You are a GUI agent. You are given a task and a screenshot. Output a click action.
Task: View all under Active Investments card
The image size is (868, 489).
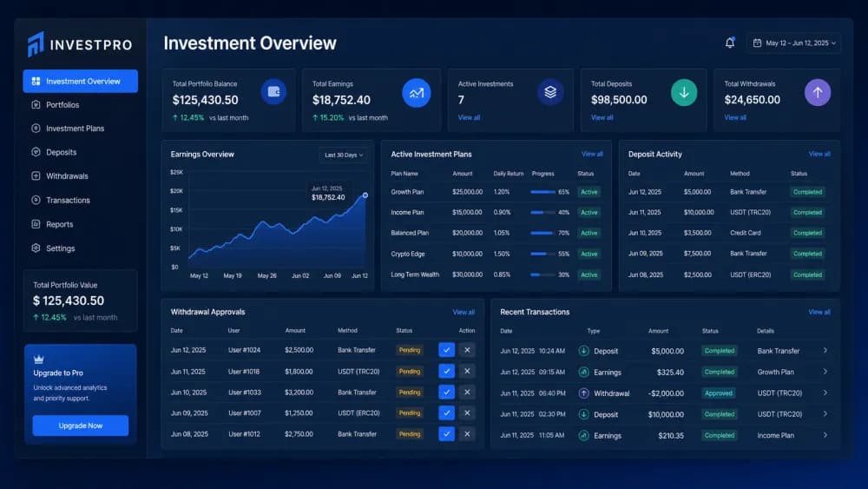coord(469,117)
